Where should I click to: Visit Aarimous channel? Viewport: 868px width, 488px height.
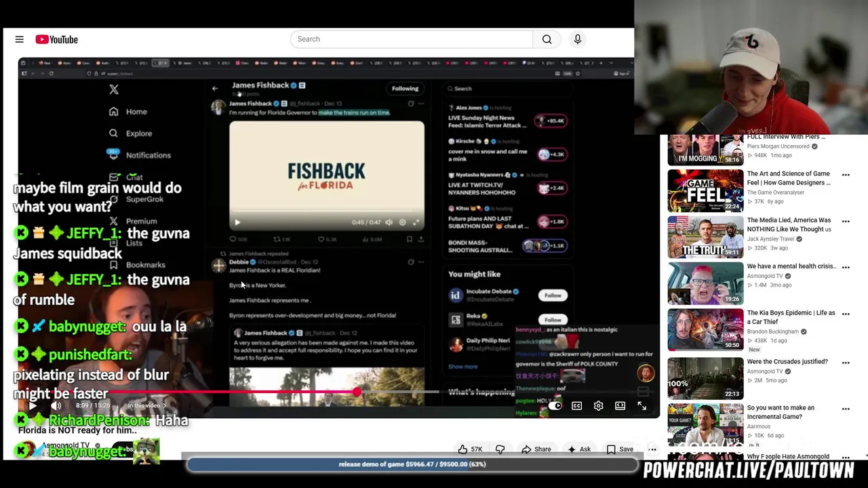click(758, 427)
